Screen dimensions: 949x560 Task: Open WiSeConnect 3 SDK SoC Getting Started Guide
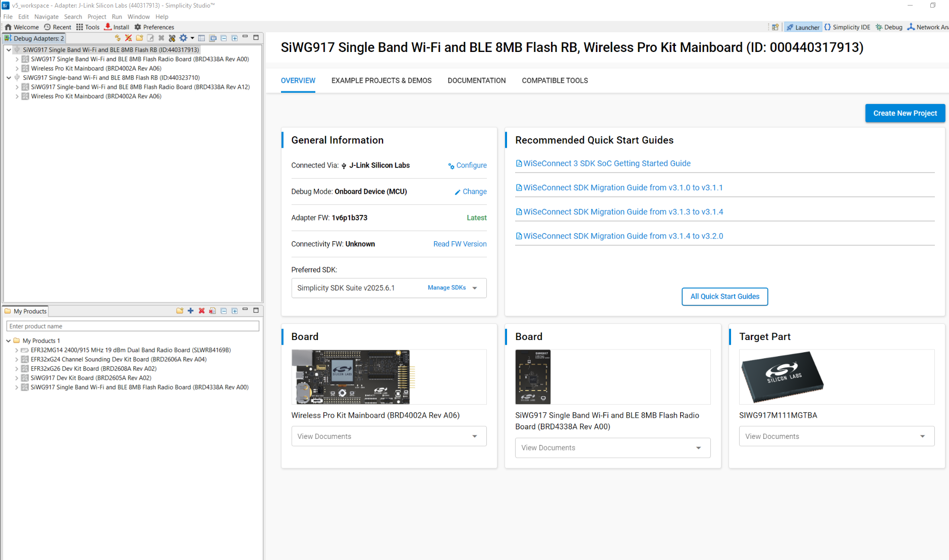606,163
